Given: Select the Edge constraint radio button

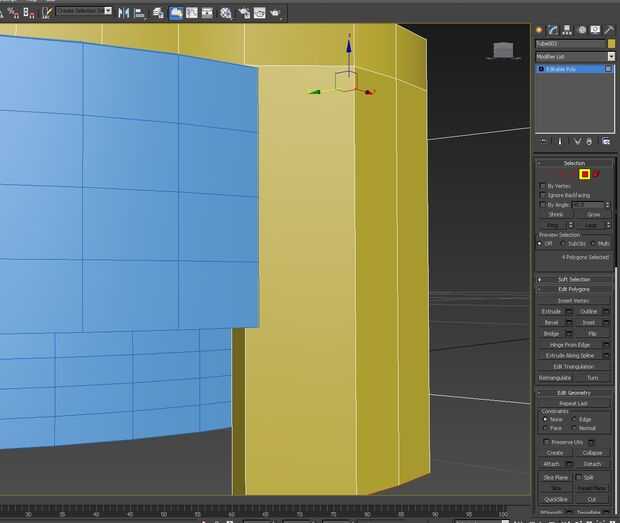Looking at the screenshot, I should pyautogui.click(x=574, y=419).
